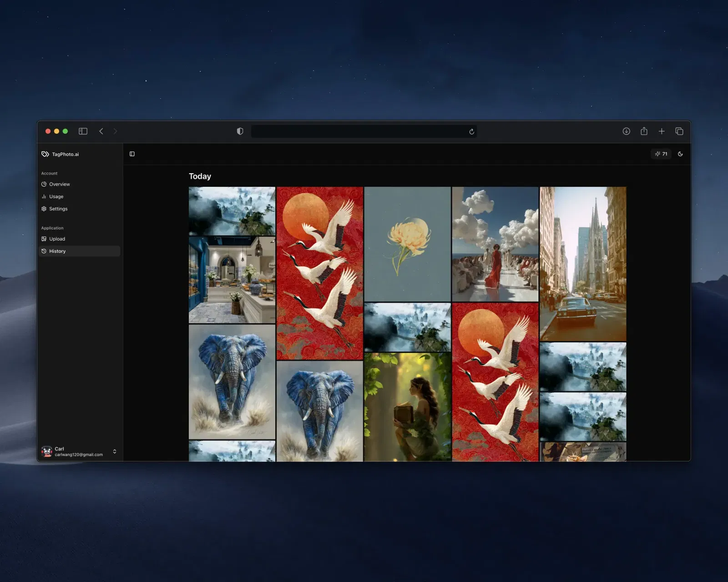This screenshot has height=582, width=728.
Task: Open the New York street photo thumbnail
Action: (x=583, y=264)
